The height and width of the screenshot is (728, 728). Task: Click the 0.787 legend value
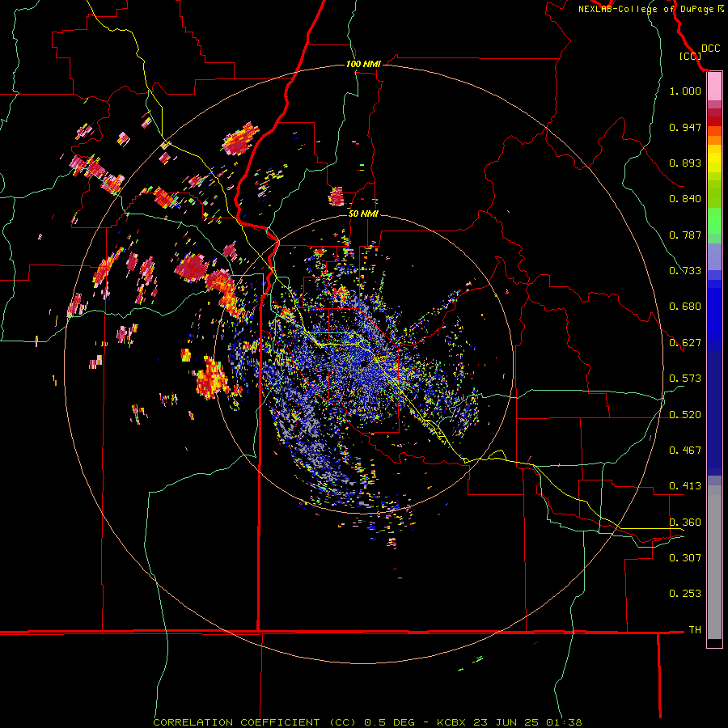[x=685, y=235]
